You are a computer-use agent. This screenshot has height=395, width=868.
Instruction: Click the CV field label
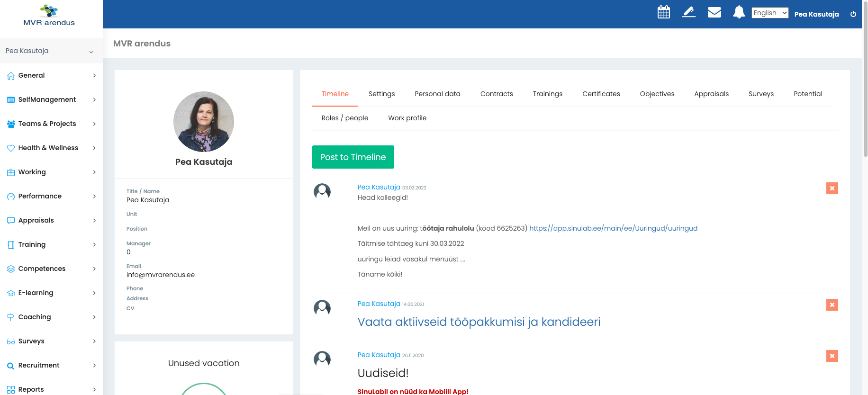pyautogui.click(x=130, y=308)
